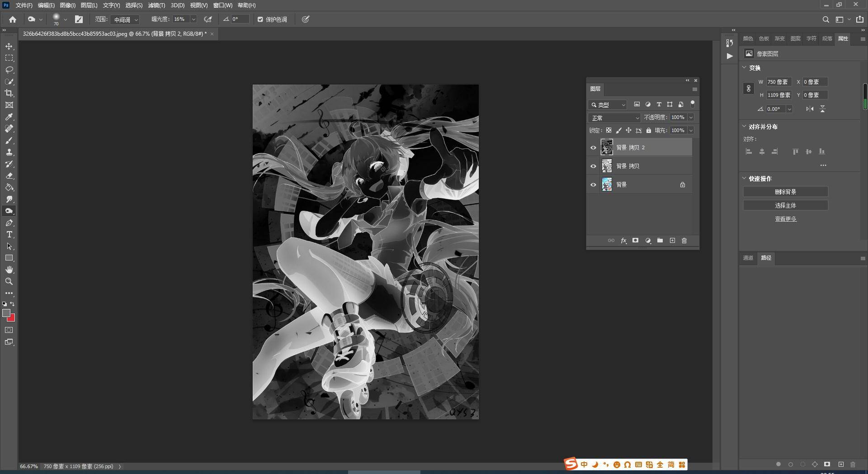The image size is (868, 474).
Task: Add a layer mask in Layers panel
Action: click(x=635, y=241)
